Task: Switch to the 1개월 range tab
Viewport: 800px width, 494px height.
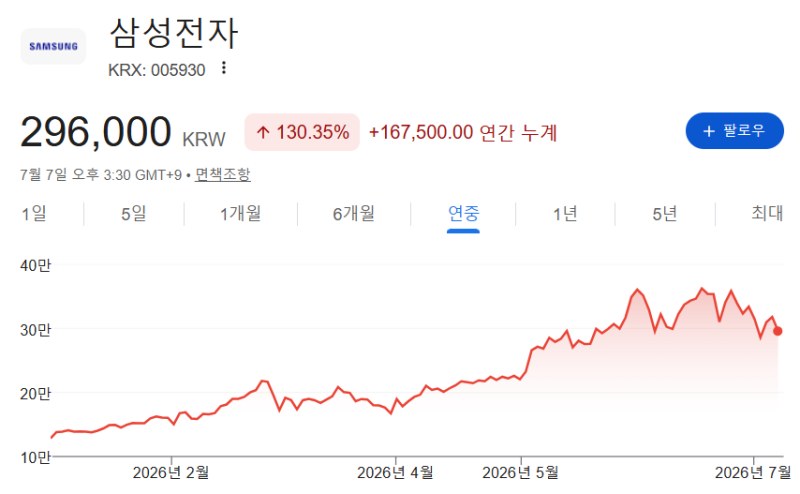Action: pos(240,213)
